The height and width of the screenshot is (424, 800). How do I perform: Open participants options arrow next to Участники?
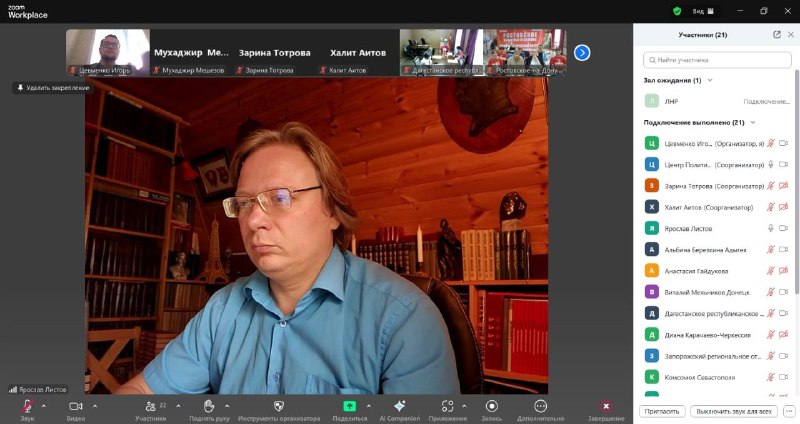[178, 406]
